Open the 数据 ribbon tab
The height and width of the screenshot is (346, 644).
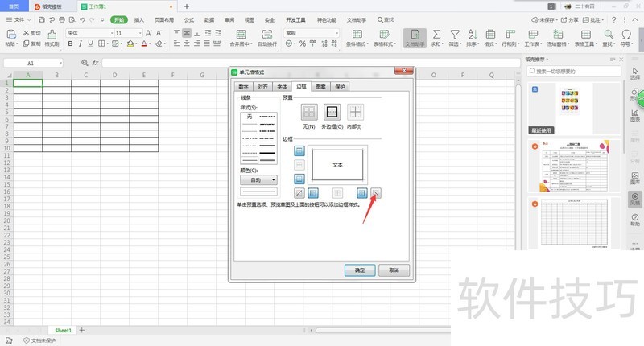[x=209, y=19]
